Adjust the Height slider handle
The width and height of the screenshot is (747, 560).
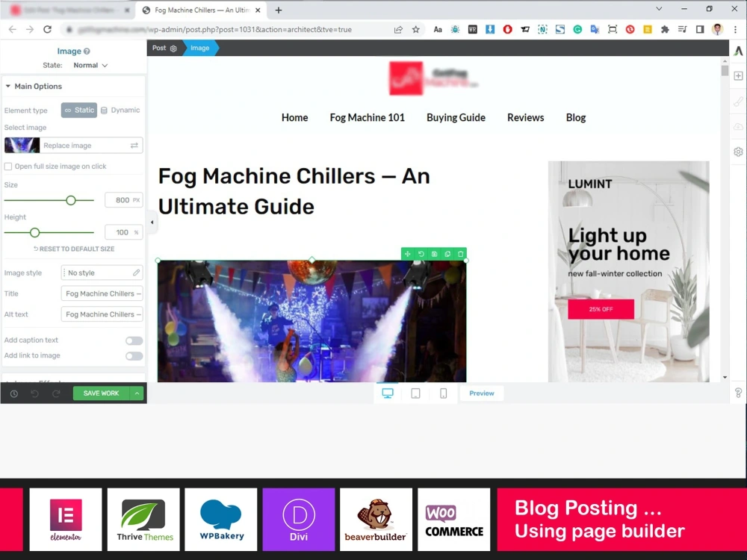tap(35, 233)
